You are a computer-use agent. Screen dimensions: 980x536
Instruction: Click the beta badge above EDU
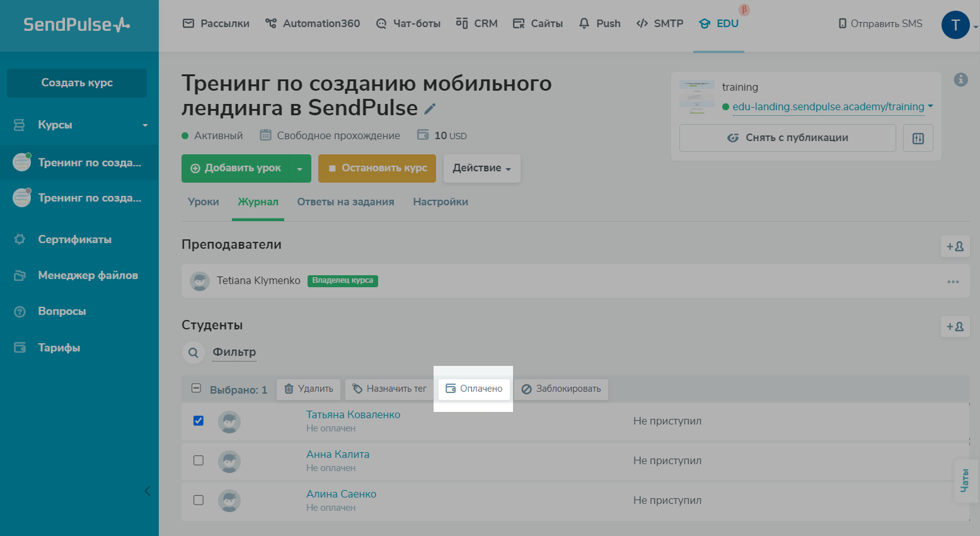(744, 9)
